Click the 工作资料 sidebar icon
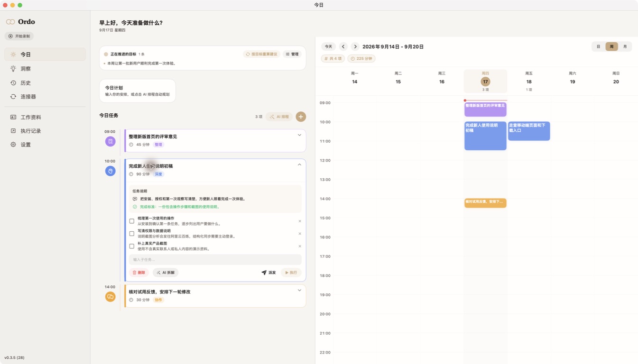The height and width of the screenshot is (364, 638). 13,117
